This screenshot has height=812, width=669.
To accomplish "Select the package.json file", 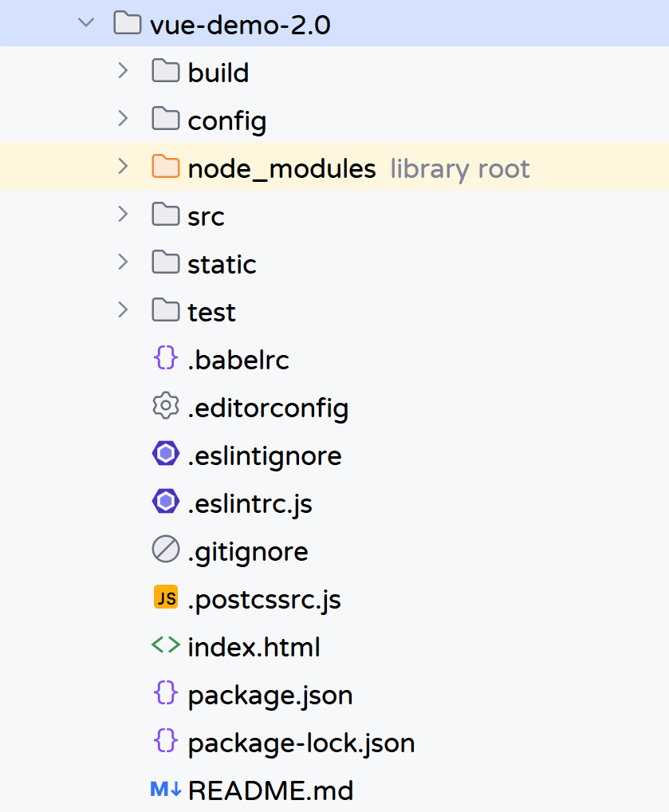I will (x=270, y=695).
